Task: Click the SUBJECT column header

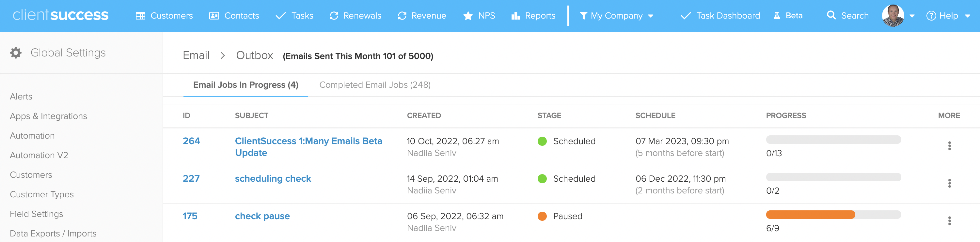Action: point(251,115)
